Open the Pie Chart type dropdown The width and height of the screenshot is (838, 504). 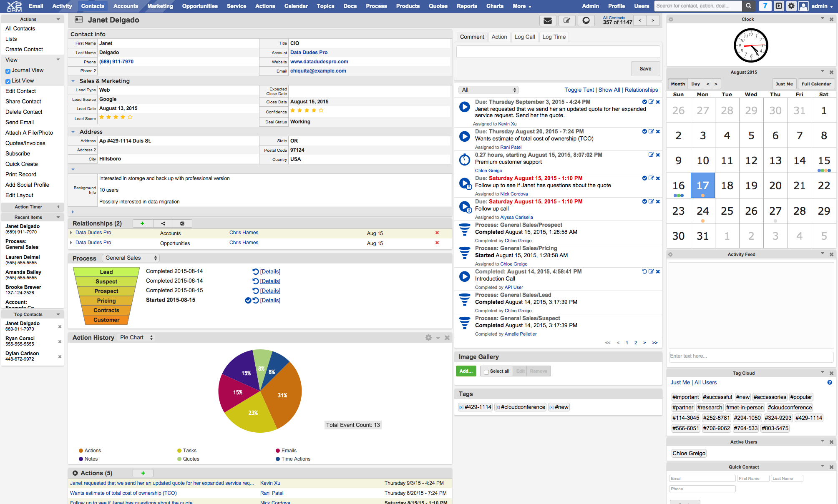(x=136, y=338)
